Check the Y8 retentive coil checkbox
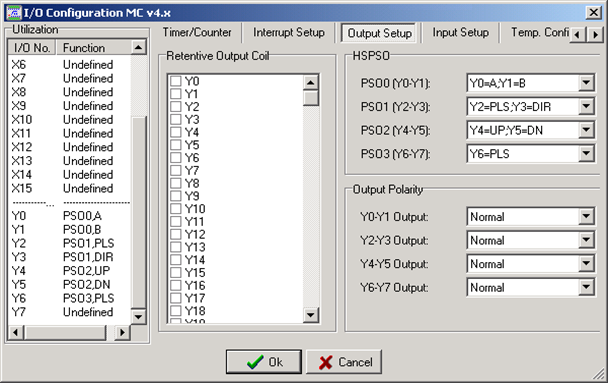Screen dimensions: 609x384 point(176,183)
